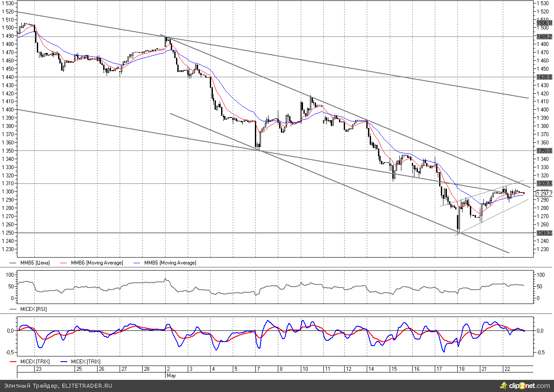The width and height of the screenshot is (554, 392).
Task: Click the 1506.10 price label on right axis
Action: point(544,23)
